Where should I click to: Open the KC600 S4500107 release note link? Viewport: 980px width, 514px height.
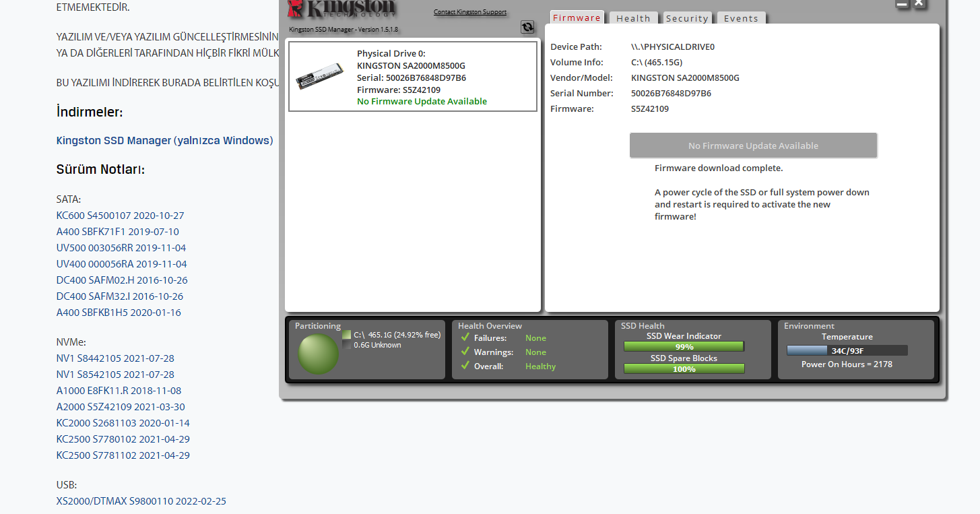121,216
